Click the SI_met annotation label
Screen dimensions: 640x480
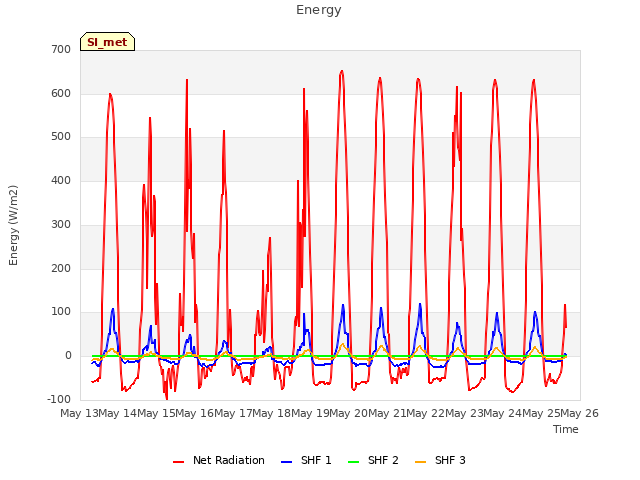pyautogui.click(x=107, y=42)
